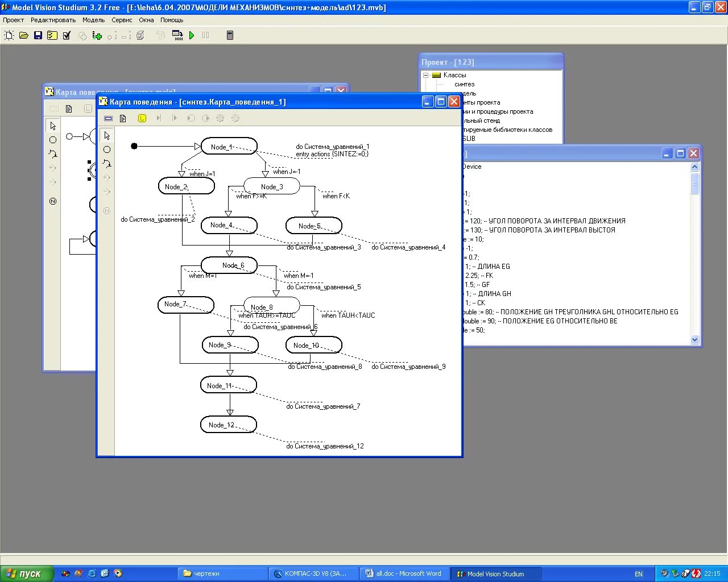Click yellow checklist icon in main toolbar
728x582 pixels.
pyautogui.click(x=52, y=35)
